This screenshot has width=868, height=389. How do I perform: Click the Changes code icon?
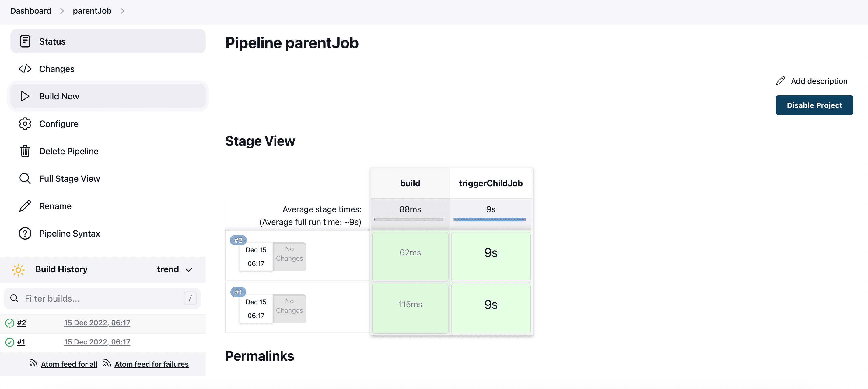25,69
